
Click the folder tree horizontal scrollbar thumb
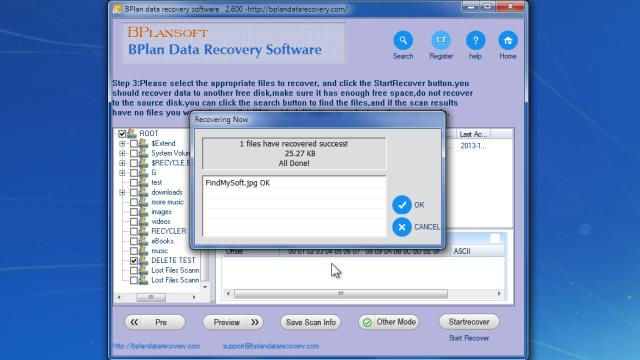point(151,297)
